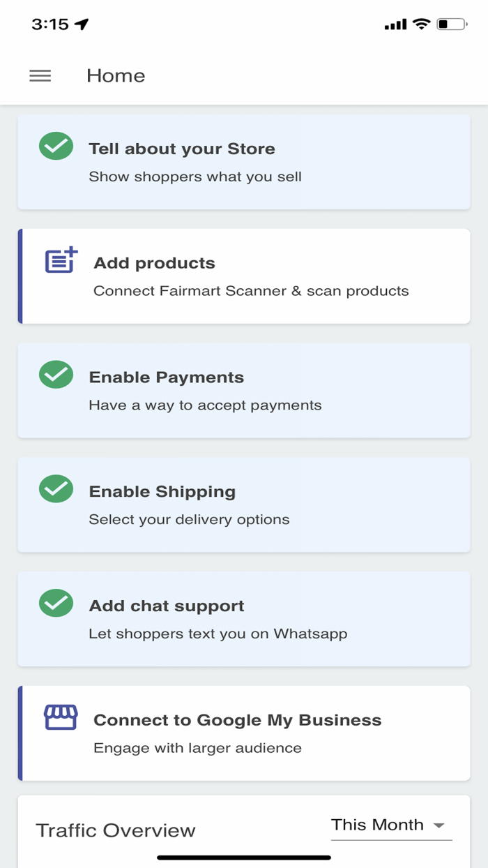Click the Add chat support green checkmark
488x868 pixels.
pyautogui.click(x=56, y=604)
